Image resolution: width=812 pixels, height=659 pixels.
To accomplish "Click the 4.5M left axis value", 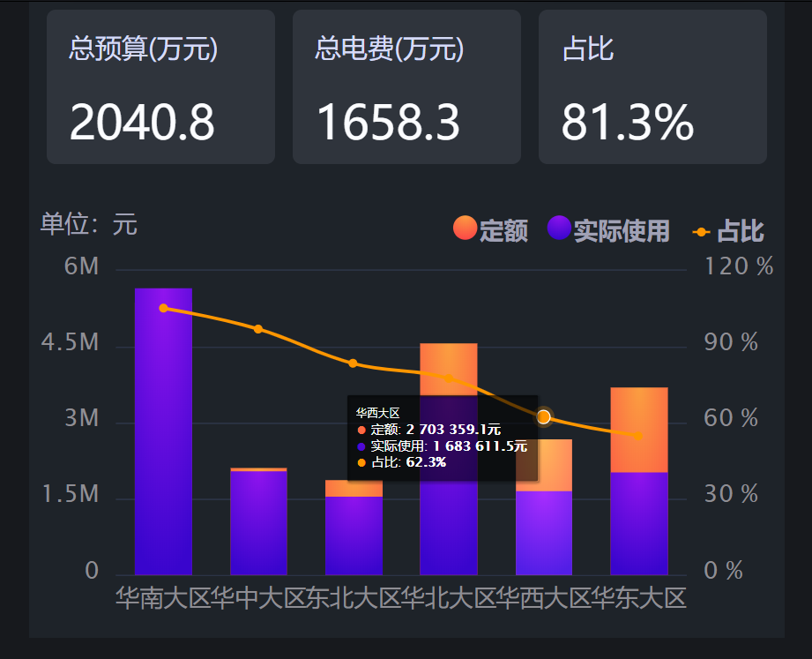I will (70, 342).
